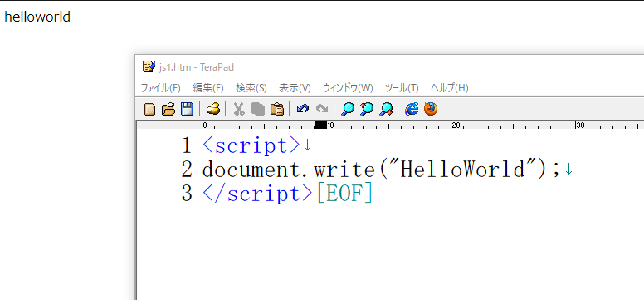The height and width of the screenshot is (300, 644).
Task: Click the opening <script> tag on line 1
Action: pyautogui.click(x=251, y=145)
